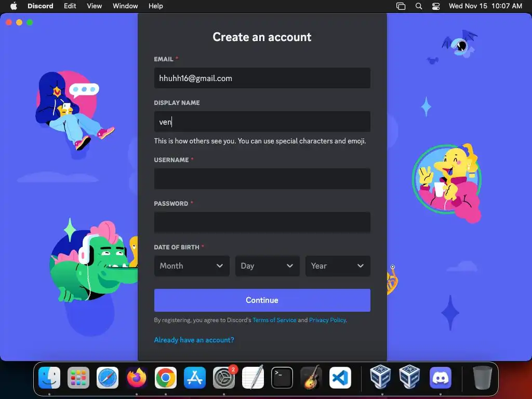
Task: Click the yellow minimize window button
Action: point(19,22)
